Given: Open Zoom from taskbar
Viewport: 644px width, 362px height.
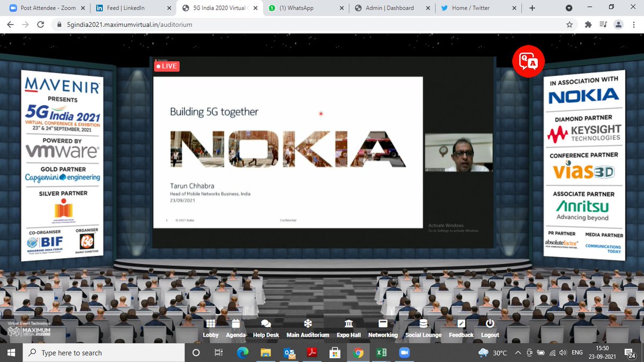Looking at the screenshot, I should point(405,352).
